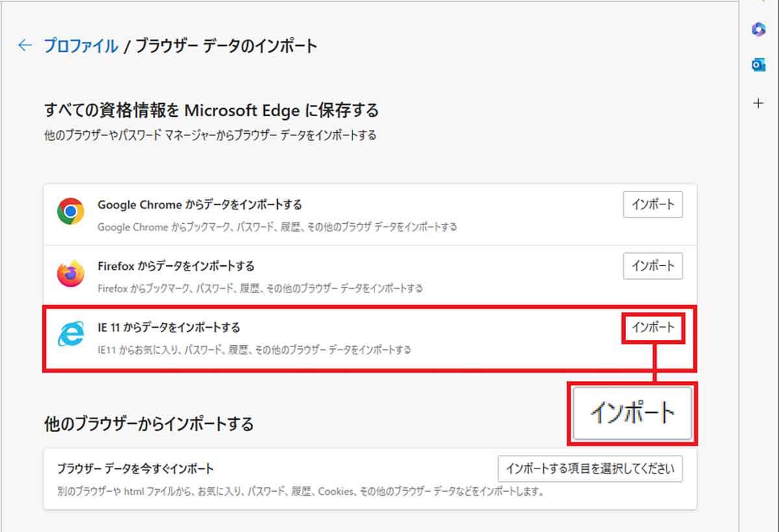Click description mentioning html ファイル and Cookies

(300, 492)
